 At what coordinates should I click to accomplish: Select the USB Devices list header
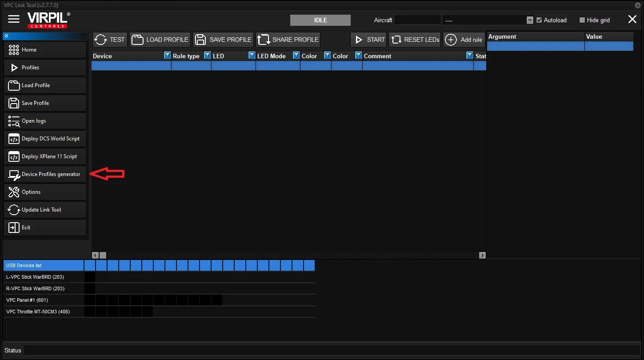tap(44, 265)
